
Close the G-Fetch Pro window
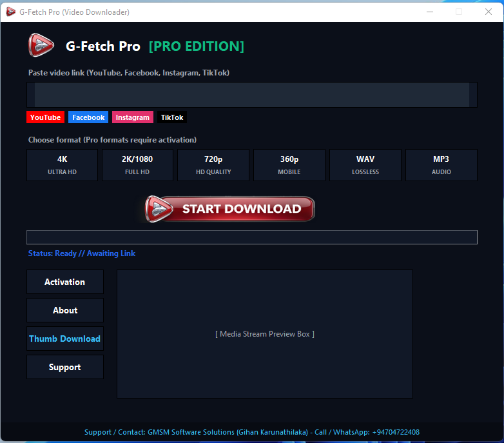[489, 12]
